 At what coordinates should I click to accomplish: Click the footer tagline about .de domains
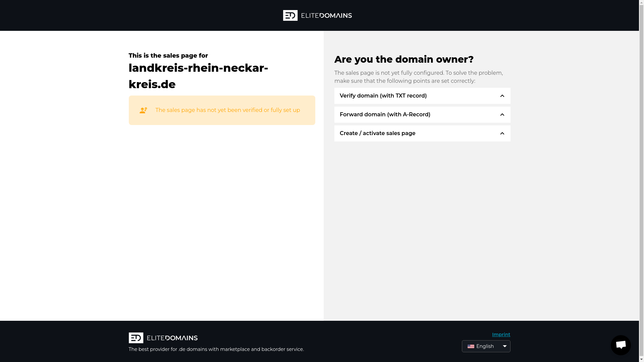(216, 349)
